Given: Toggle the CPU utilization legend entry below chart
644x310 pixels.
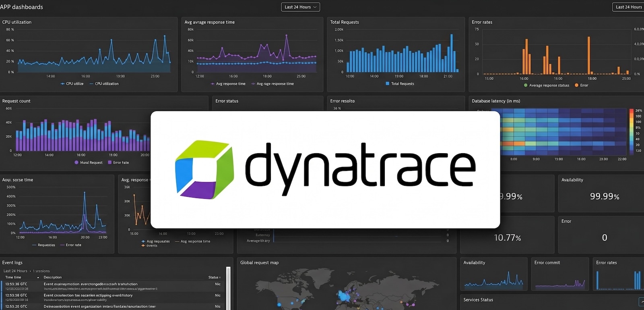Looking at the screenshot, I should click(x=104, y=84).
